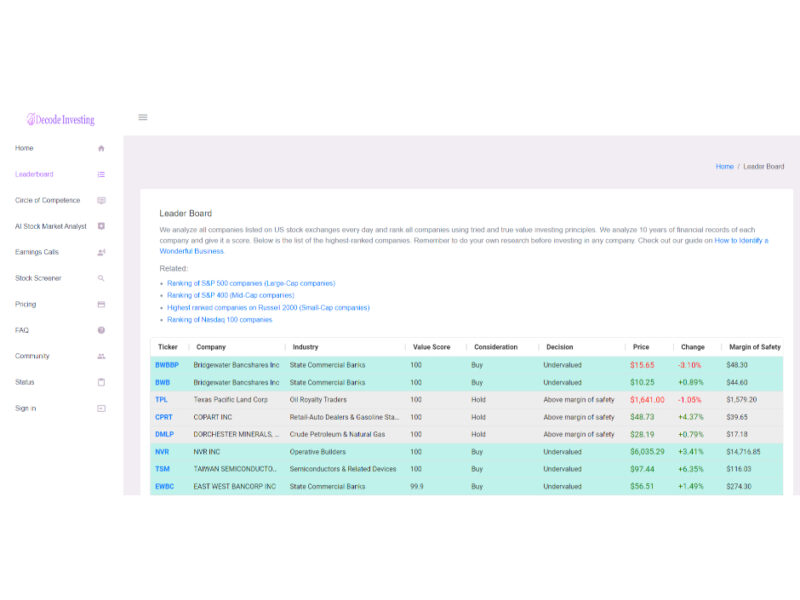
Task: Click the Pricing card icon
Action: pos(101,304)
